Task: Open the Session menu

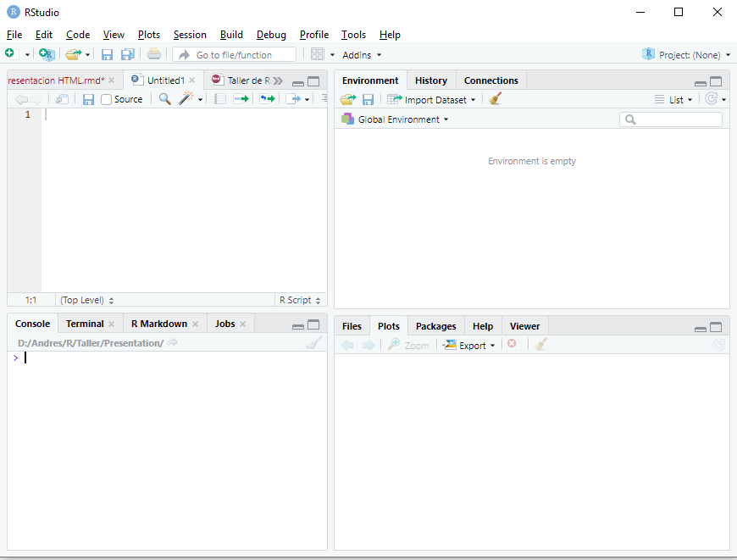Action: [x=190, y=35]
